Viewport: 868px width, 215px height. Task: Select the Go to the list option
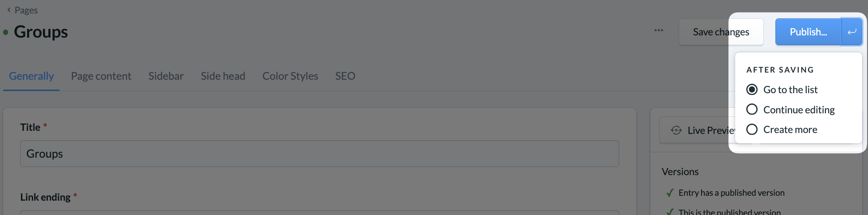(782, 90)
